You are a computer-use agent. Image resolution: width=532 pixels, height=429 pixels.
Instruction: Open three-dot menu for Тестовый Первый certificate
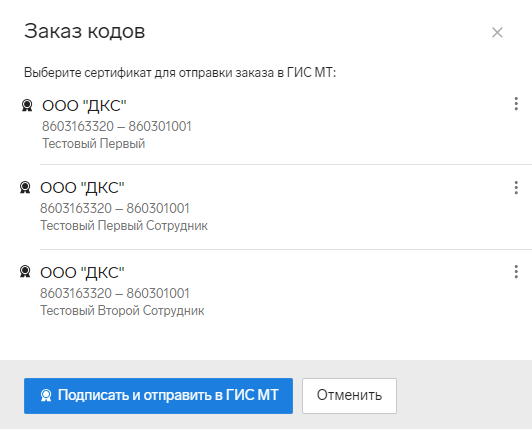pyautogui.click(x=516, y=104)
